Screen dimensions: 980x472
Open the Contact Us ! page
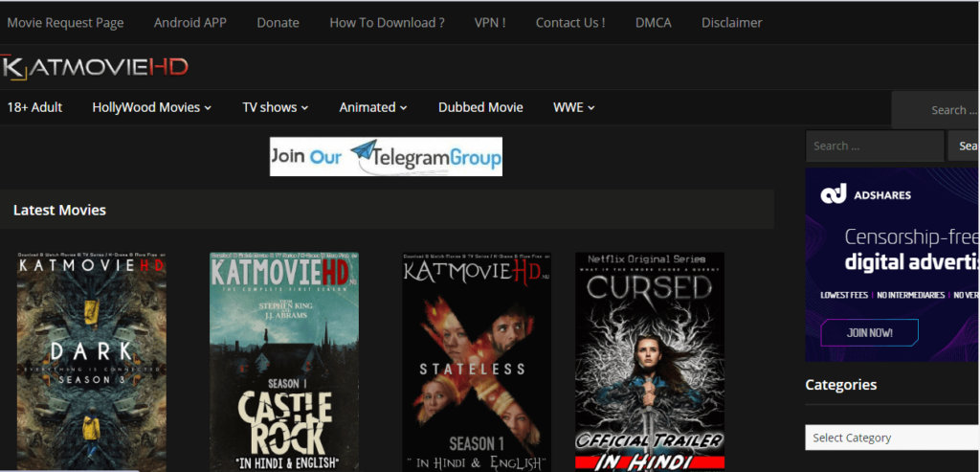(570, 23)
